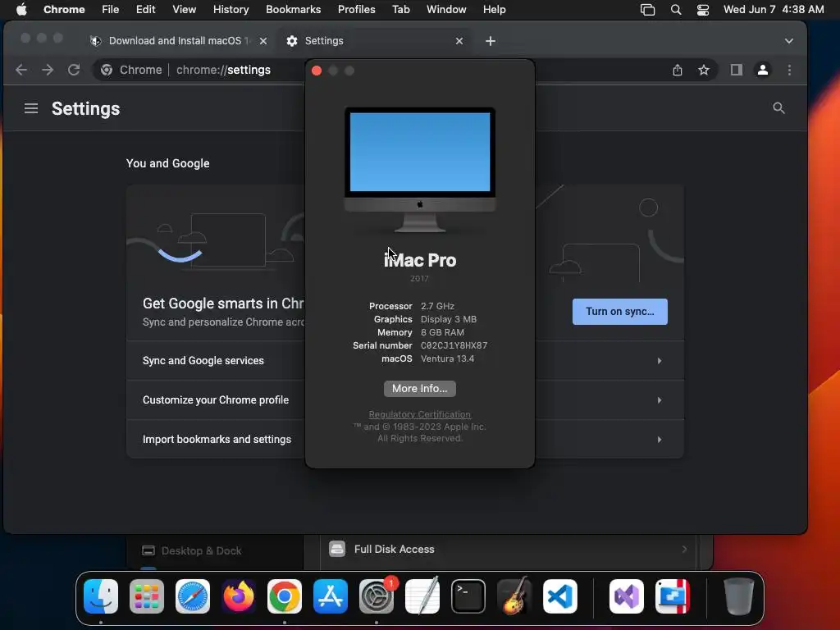Expand arrow on Import bookmarks row

660,440
